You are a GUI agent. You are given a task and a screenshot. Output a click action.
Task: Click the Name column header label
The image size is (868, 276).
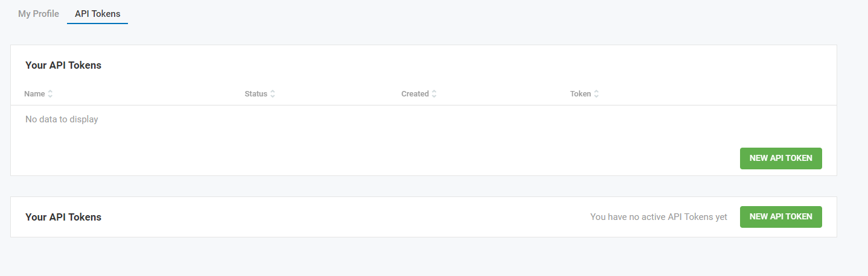click(34, 94)
